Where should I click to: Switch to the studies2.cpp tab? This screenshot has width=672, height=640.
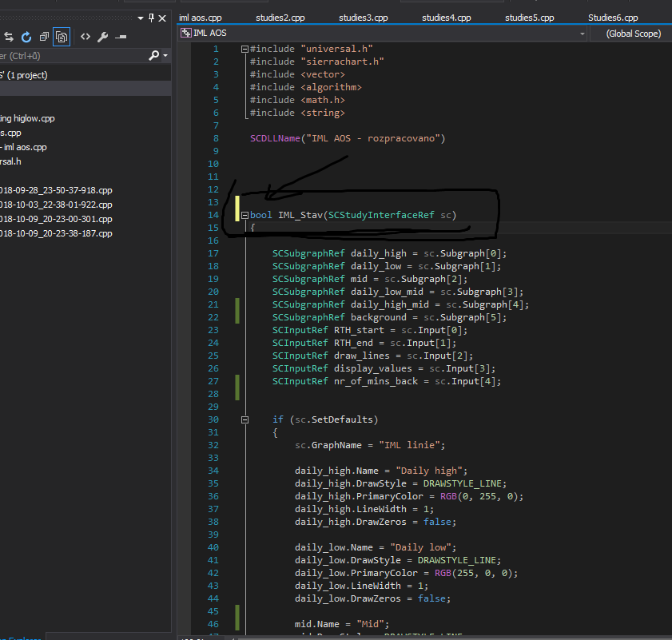point(280,18)
